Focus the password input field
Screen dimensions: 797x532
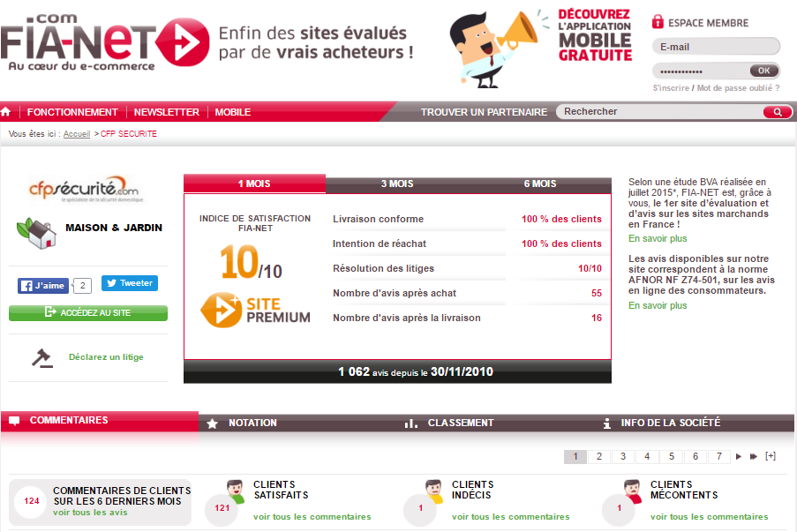701,71
